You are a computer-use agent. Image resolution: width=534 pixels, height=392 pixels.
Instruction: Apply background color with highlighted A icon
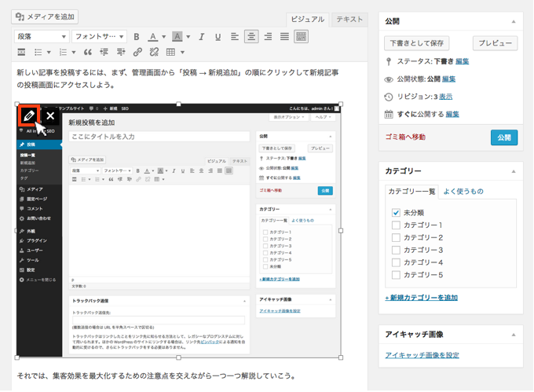[x=177, y=36]
